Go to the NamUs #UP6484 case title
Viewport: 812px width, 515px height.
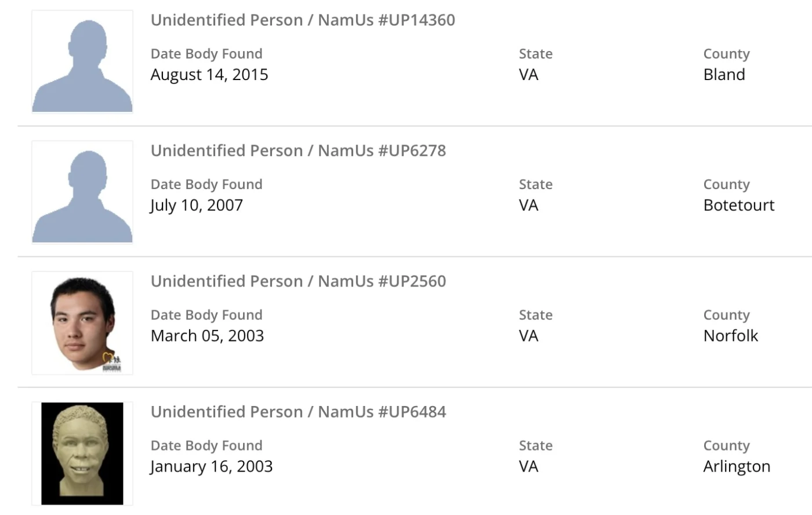pos(298,411)
